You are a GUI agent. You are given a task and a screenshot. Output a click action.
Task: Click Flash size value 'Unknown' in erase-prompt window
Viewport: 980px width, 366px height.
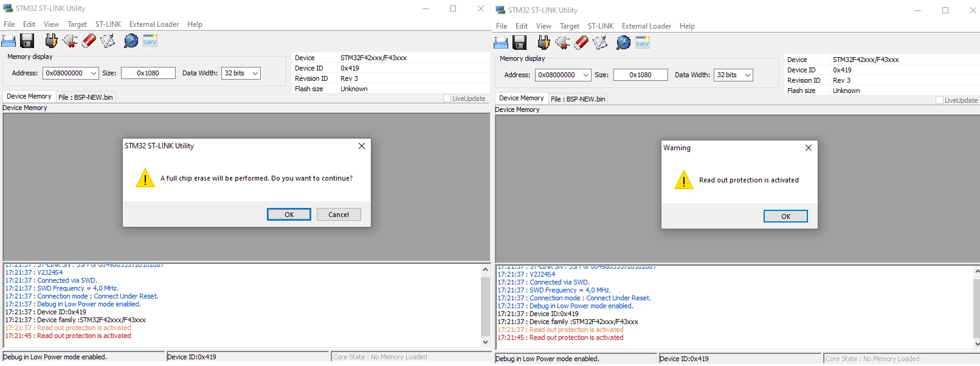coord(354,89)
